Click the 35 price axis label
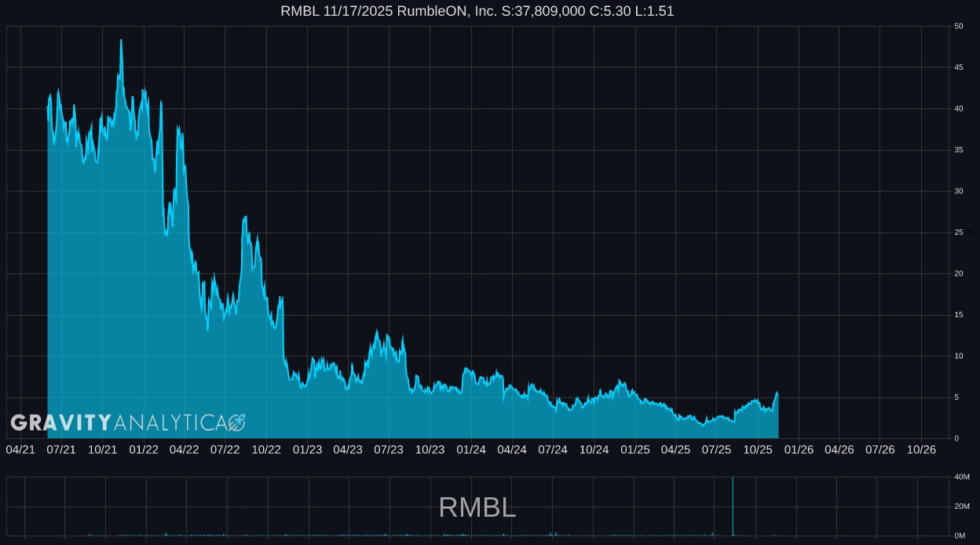980x545 pixels. 959,150
